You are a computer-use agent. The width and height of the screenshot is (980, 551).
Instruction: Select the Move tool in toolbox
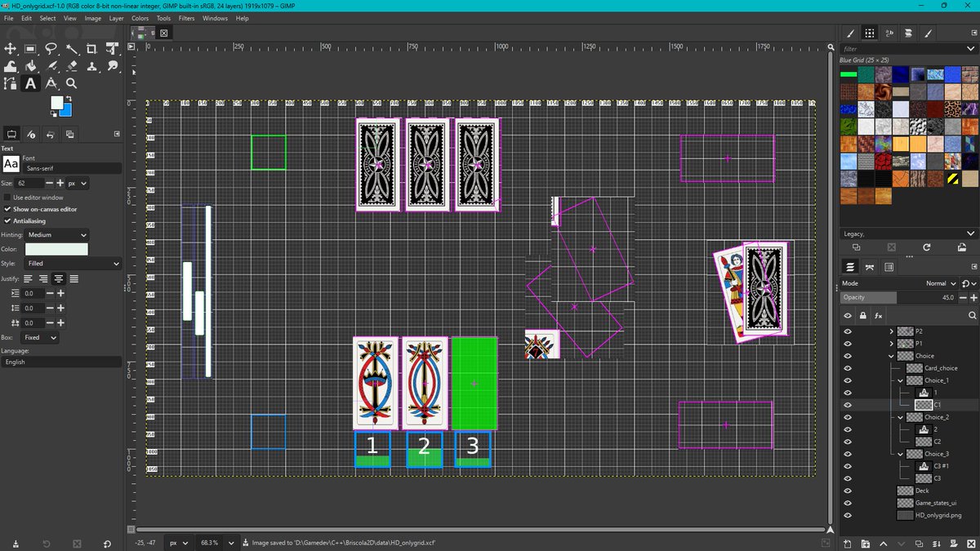[x=11, y=49]
